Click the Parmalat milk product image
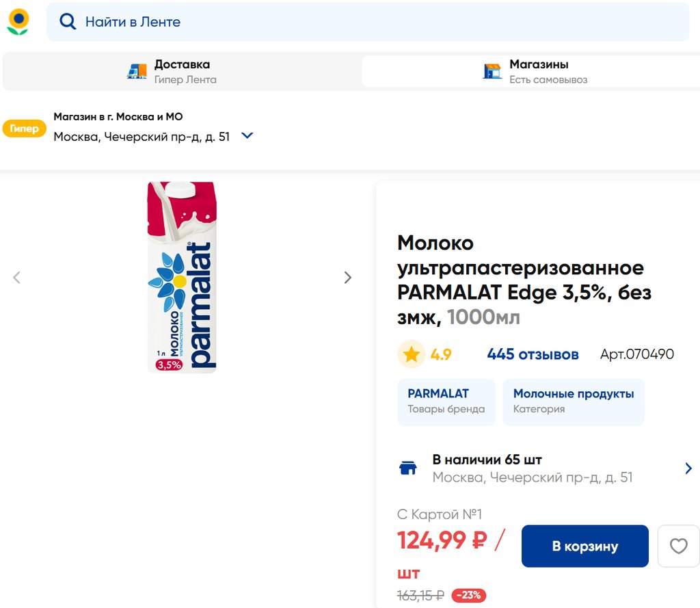The width and height of the screenshot is (700, 608). pyautogui.click(x=183, y=277)
